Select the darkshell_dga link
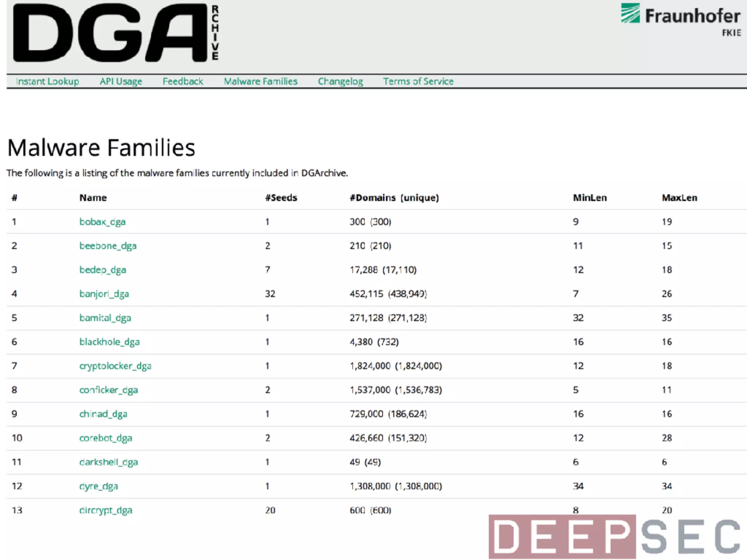747x560 pixels. pos(109,462)
